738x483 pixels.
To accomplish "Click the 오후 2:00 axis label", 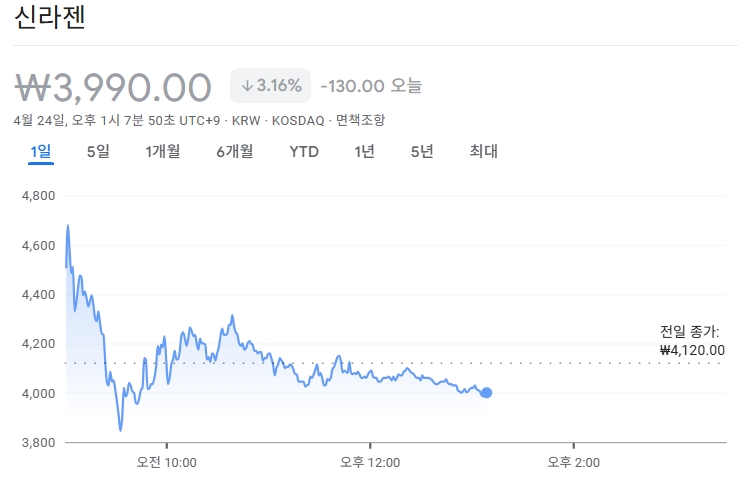I will 573,463.
